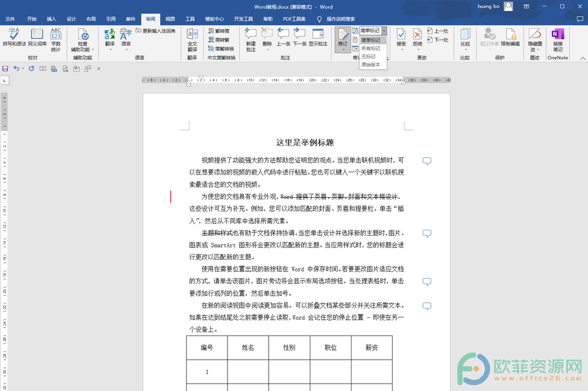Open print preview magnifier icon
588x391 pixels.
tap(65, 69)
